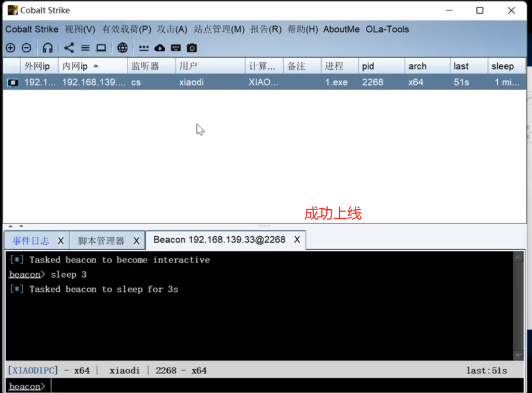Sort by the last column header
532x393 pixels.
[469, 66]
